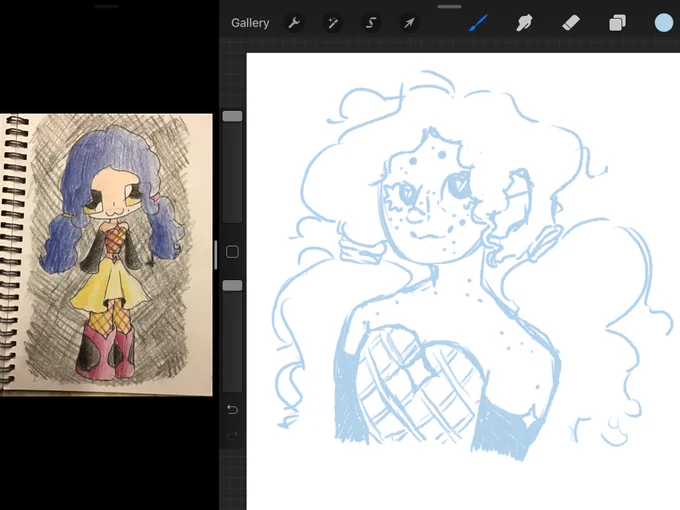680x510 pixels.
Task: Click the brush opacity slider handle
Action: pyautogui.click(x=232, y=285)
